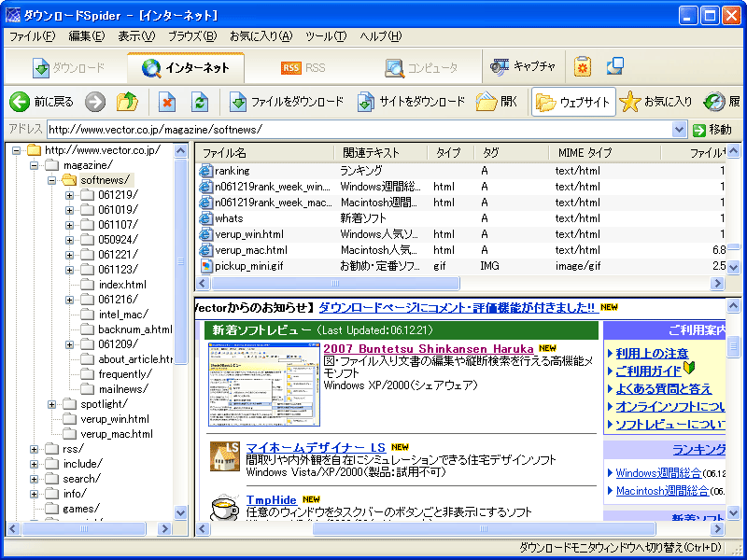
Task: Expand the 061107/ tree folder
Action: tap(69, 225)
